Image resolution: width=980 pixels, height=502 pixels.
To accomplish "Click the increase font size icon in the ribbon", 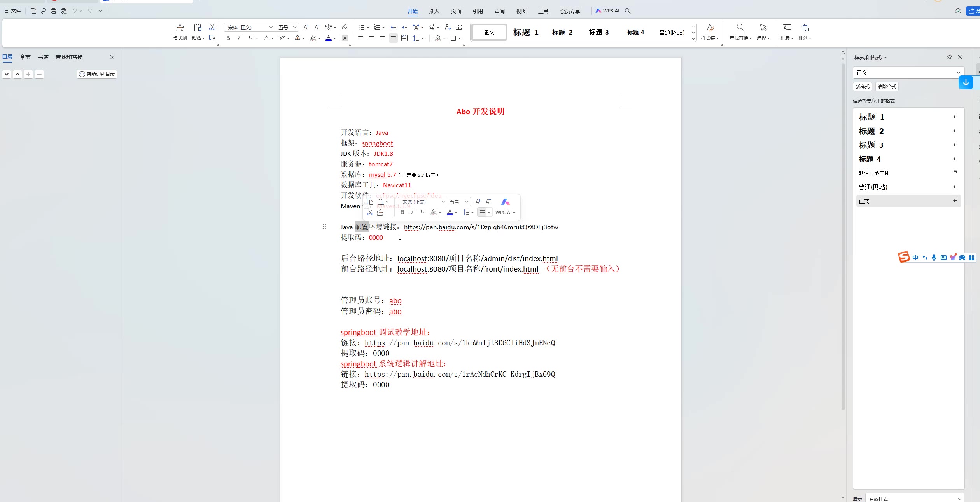I will [x=306, y=27].
